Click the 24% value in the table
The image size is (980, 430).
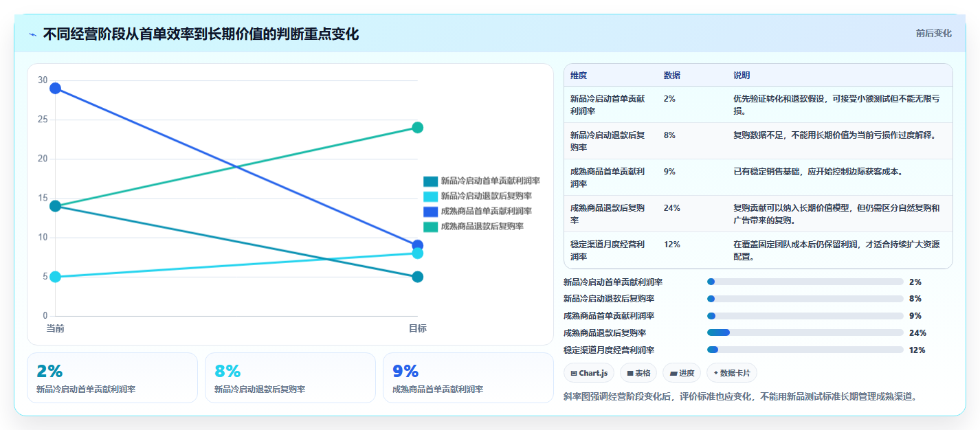tap(672, 208)
